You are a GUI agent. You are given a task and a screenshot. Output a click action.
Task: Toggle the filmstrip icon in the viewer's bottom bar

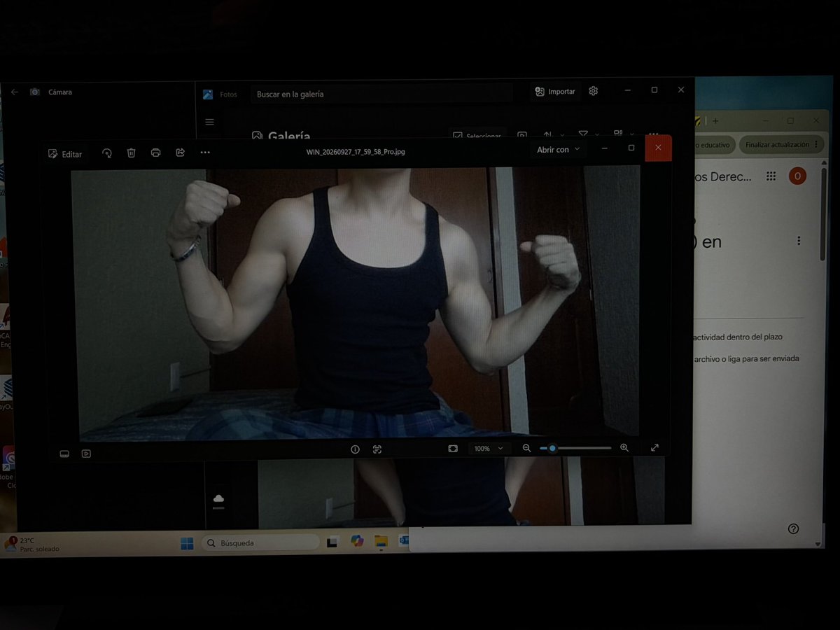pos(64,454)
